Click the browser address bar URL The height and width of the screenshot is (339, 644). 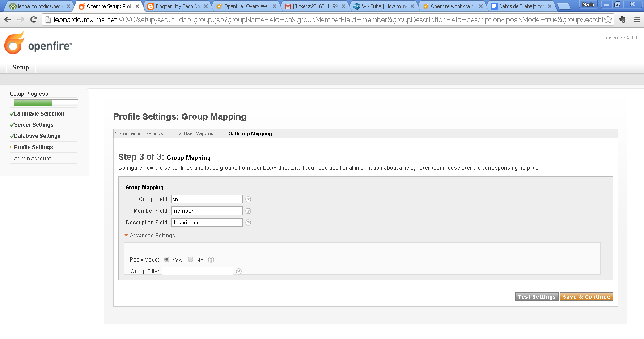point(329,20)
